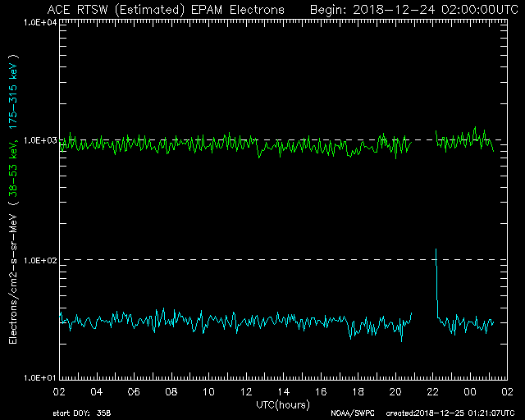Click the 12 hour tick label
The width and height of the screenshot is (525, 420).
pyautogui.click(x=246, y=391)
